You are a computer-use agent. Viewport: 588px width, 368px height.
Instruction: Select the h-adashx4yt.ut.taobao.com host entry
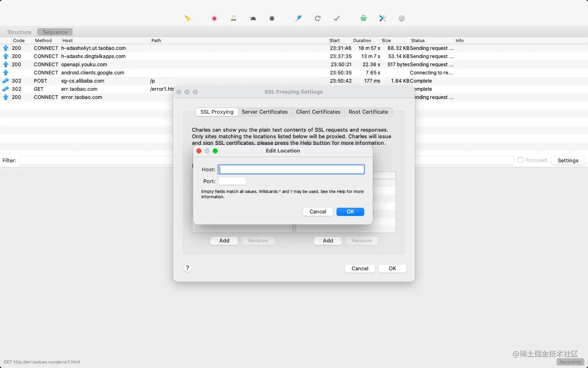coord(94,48)
